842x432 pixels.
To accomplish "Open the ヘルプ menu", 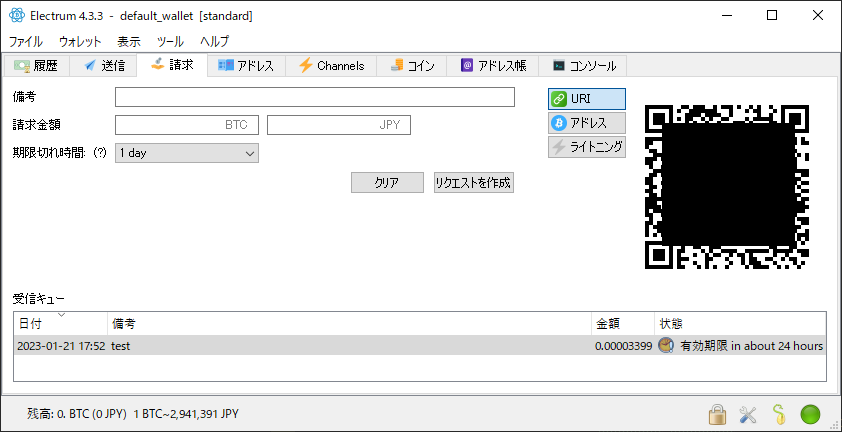I will point(214,41).
